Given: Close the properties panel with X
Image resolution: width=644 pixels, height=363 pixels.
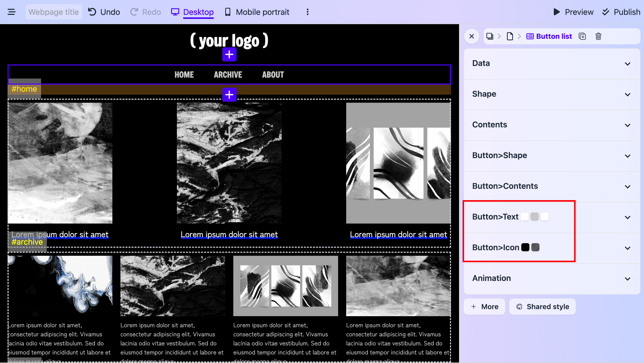Looking at the screenshot, I should [x=472, y=36].
